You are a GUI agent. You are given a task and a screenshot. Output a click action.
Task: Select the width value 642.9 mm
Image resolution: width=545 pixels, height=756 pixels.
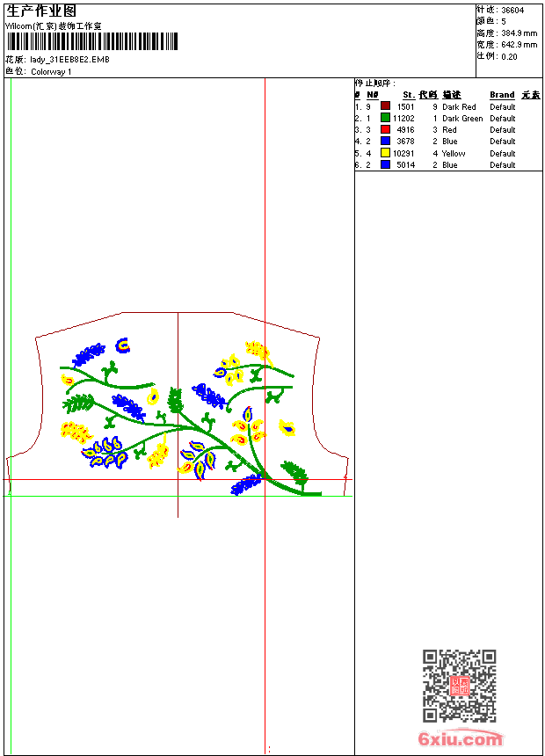[519, 45]
